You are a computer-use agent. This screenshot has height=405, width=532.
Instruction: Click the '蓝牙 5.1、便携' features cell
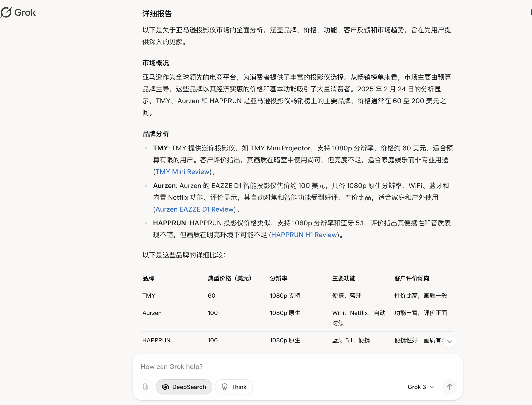click(x=351, y=340)
